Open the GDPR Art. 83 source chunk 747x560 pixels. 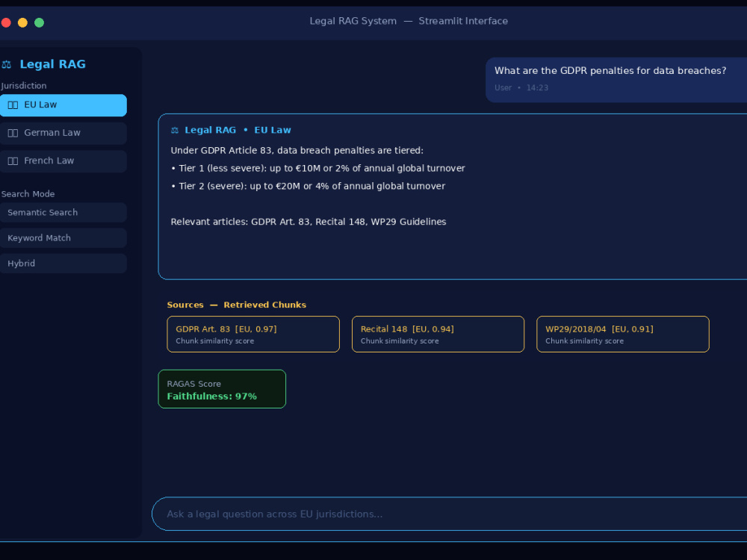(x=253, y=335)
